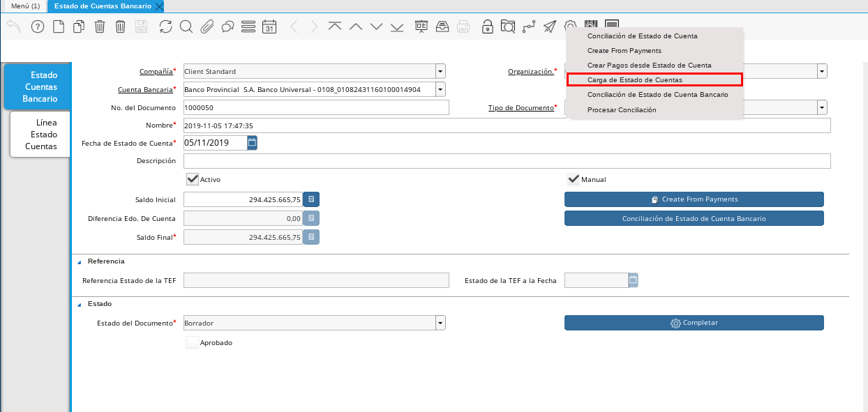Click the padlock lock-record icon
The width and height of the screenshot is (868, 412).
click(x=488, y=26)
